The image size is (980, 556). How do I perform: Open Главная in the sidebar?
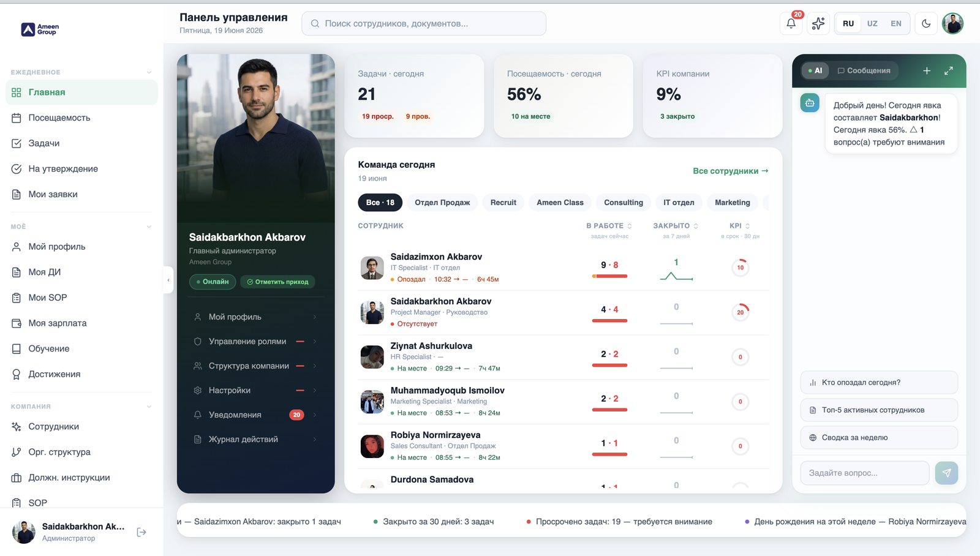pos(81,92)
